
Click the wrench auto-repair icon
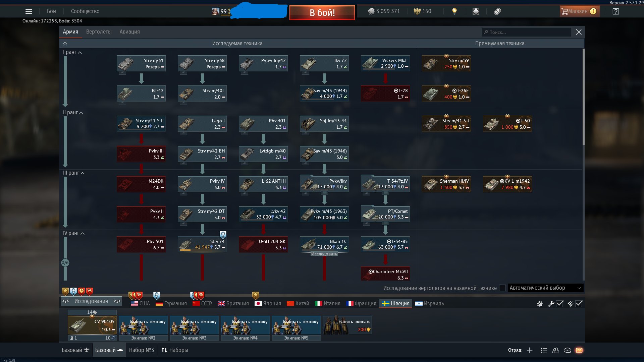551,304
